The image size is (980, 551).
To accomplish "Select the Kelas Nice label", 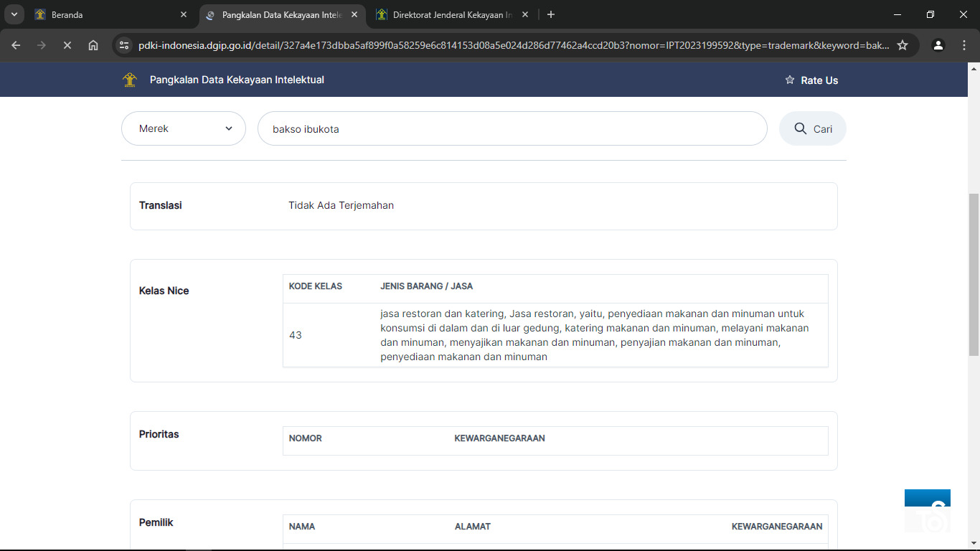I will tap(164, 291).
